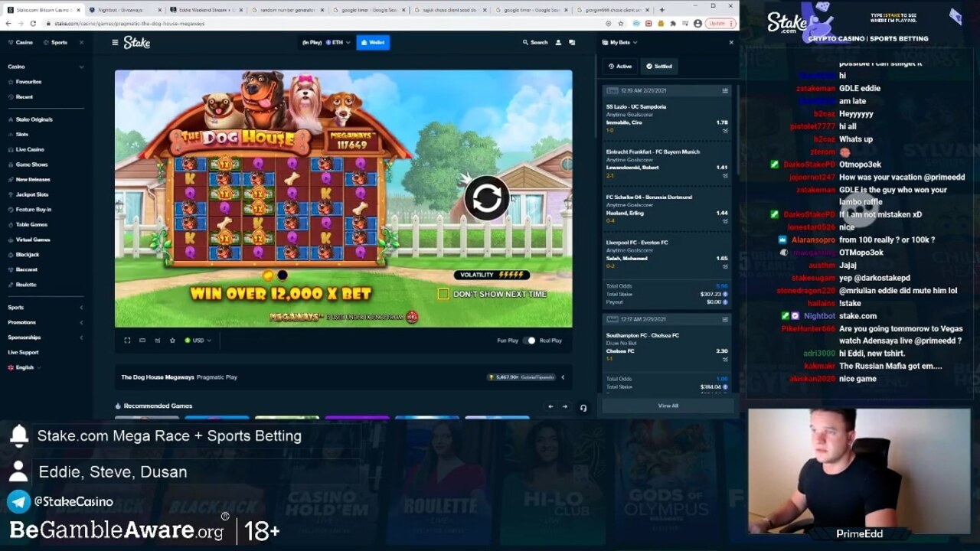This screenshot has width=980, height=551.
Task: Open support headset icon
Action: coord(583,408)
